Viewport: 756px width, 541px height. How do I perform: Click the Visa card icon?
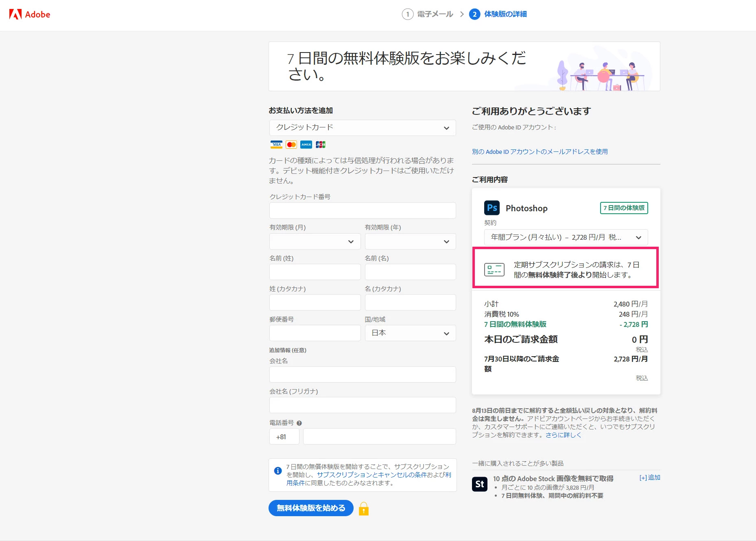click(x=276, y=145)
